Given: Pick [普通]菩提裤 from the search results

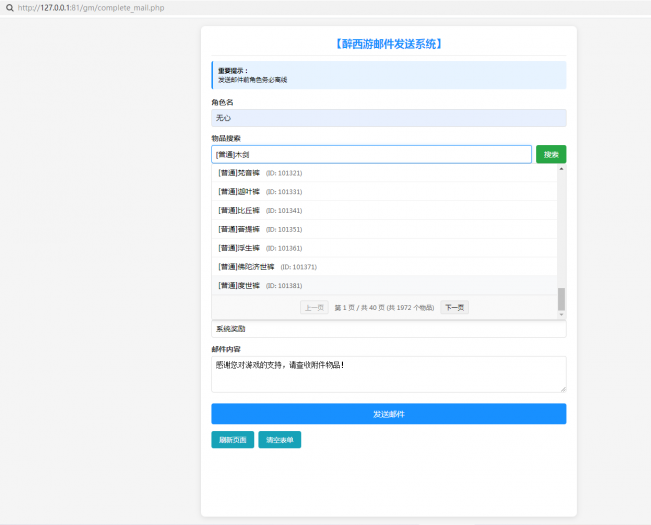Looking at the screenshot, I should 240,229.
